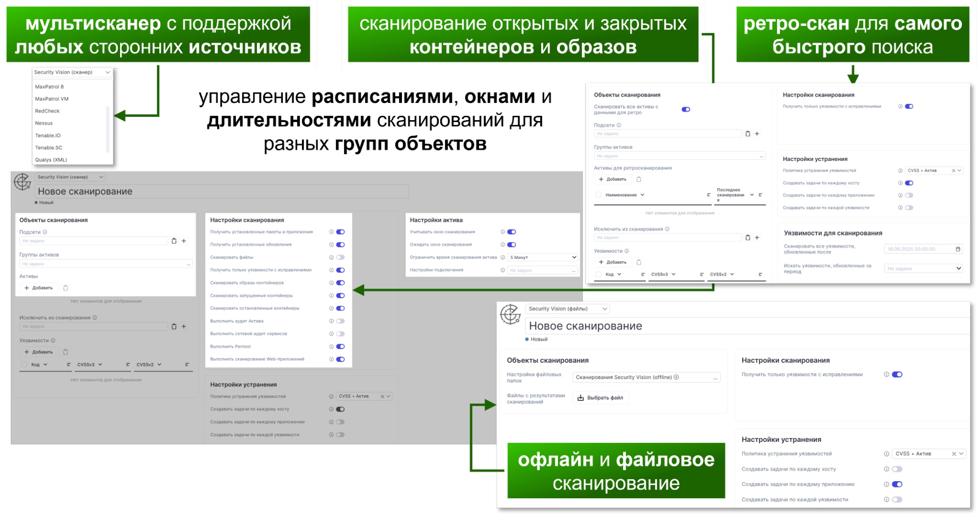Viewport: 980px width, 515px height.
Task: Open ellipsis in Настройки файловых папок field
Action: (x=716, y=378)
